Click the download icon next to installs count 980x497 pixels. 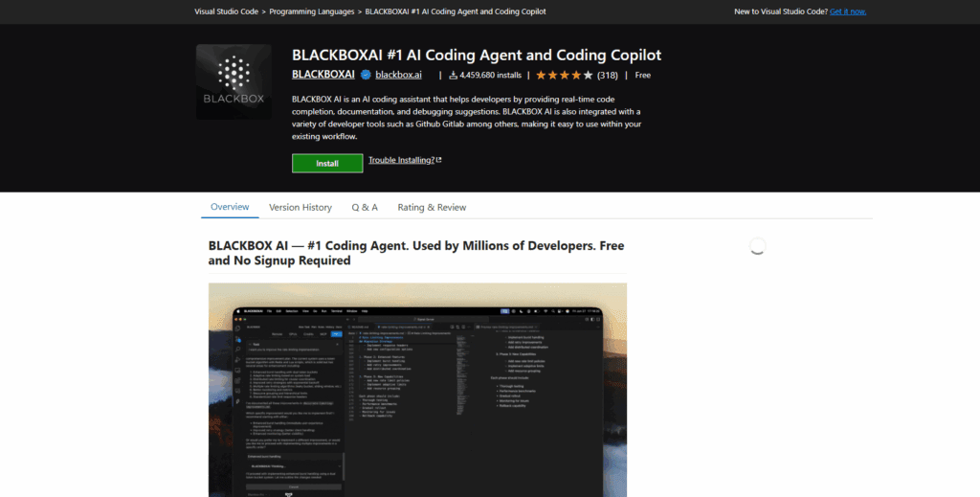pyautogui.click(x=453, y=76)
